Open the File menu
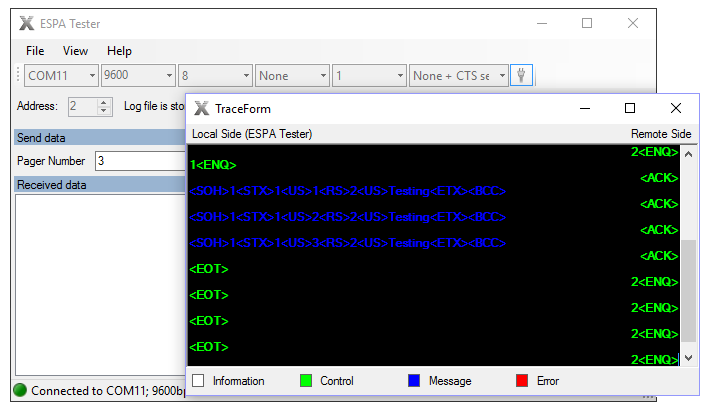The image size is (715, 412). tap(35, 51)
